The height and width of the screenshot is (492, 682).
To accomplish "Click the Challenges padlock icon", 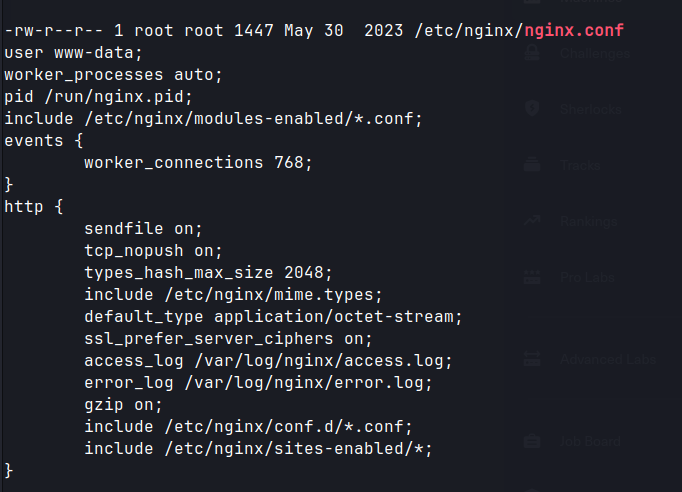I will click(x=532, y=53).
